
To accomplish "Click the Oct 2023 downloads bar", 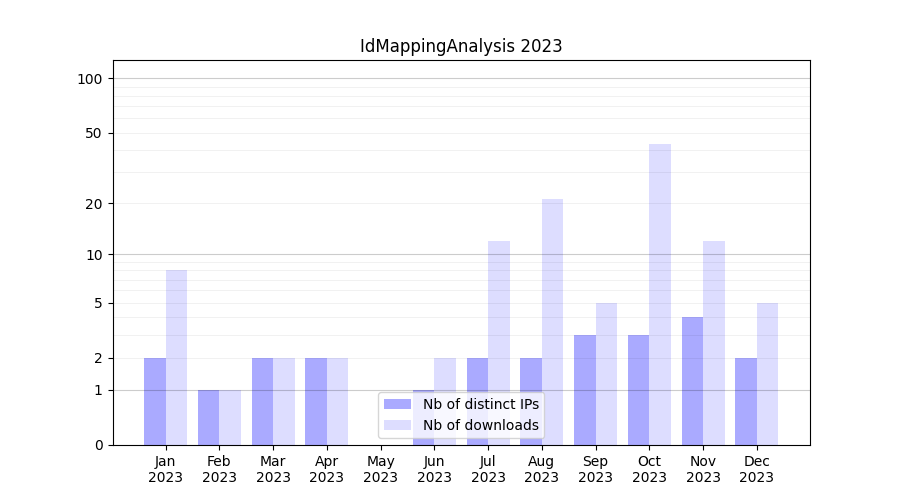I will 660,294.
